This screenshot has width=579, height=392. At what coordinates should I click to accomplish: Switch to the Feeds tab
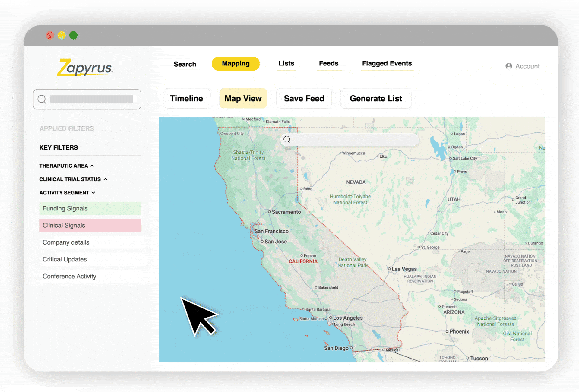pos(328,63)
